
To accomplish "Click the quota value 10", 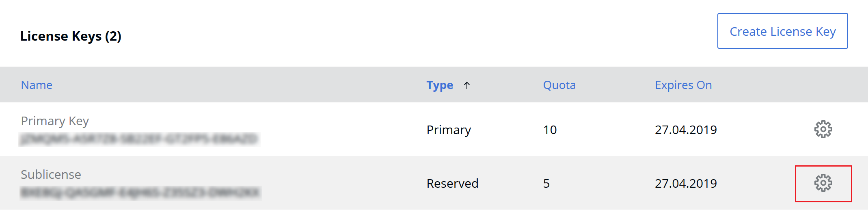I will coord(550,130).
